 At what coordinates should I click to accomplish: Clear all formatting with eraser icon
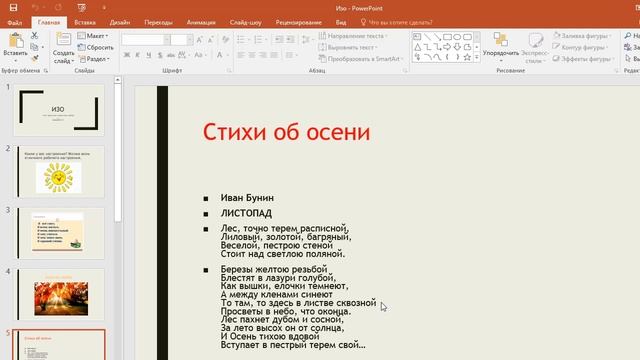[x=225, y=40]
